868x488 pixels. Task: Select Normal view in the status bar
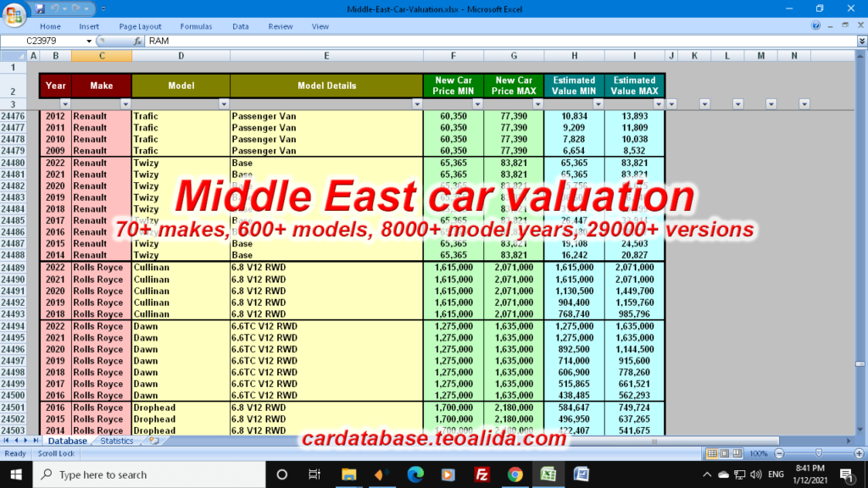click(x=712, y=453)
